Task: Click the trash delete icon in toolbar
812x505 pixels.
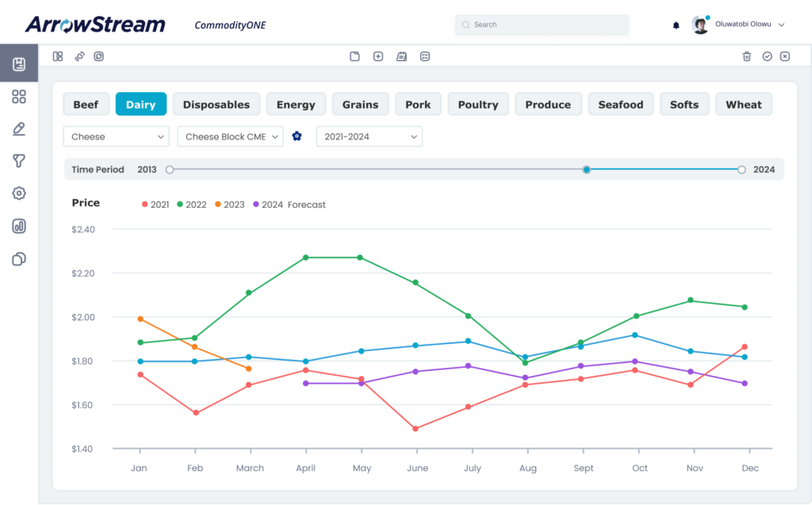Action: (746, 56)
